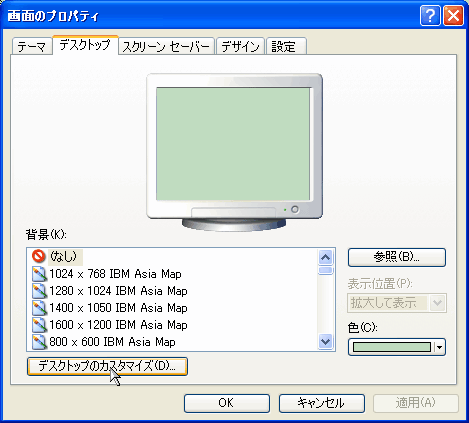Open the 色(C) color dropdown arrow
The width and height of the screenshot is (469, 423).
click(x=439, y=347)
